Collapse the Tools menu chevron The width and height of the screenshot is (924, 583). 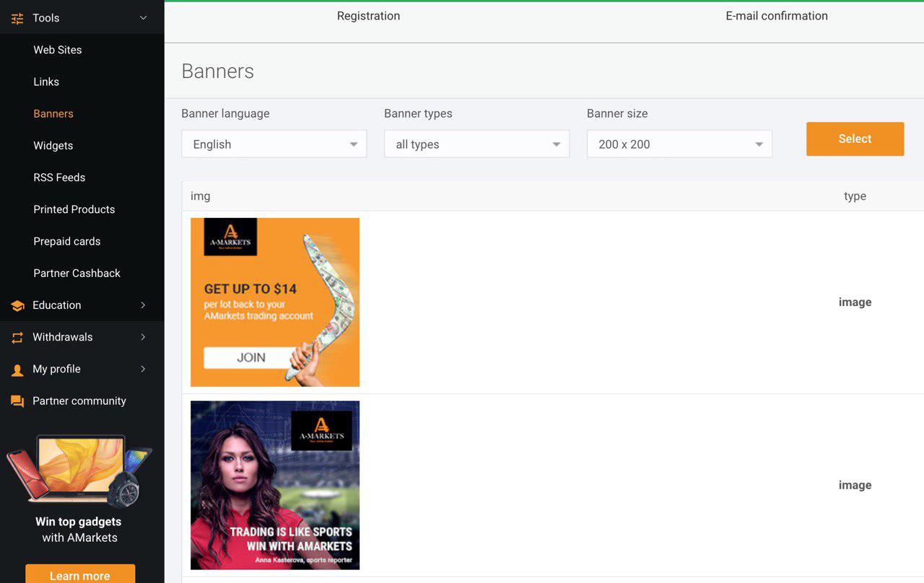(143, 18)
